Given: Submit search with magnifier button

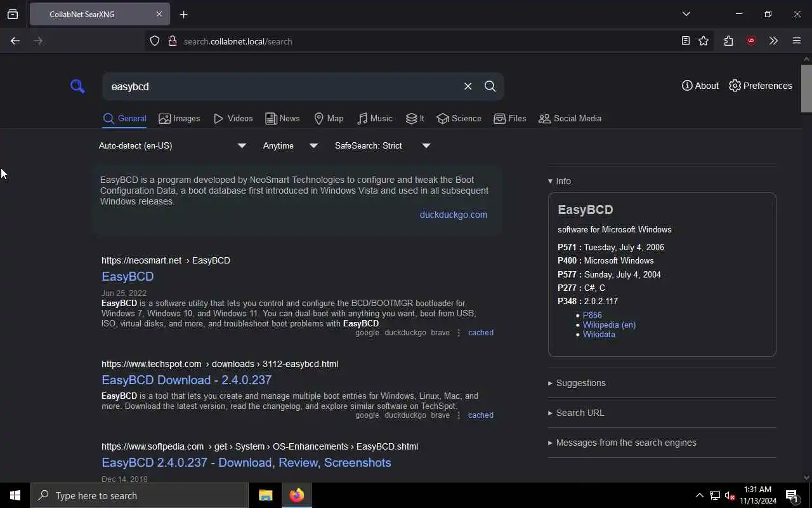Looking at the screenshot, I should [490, 86].
